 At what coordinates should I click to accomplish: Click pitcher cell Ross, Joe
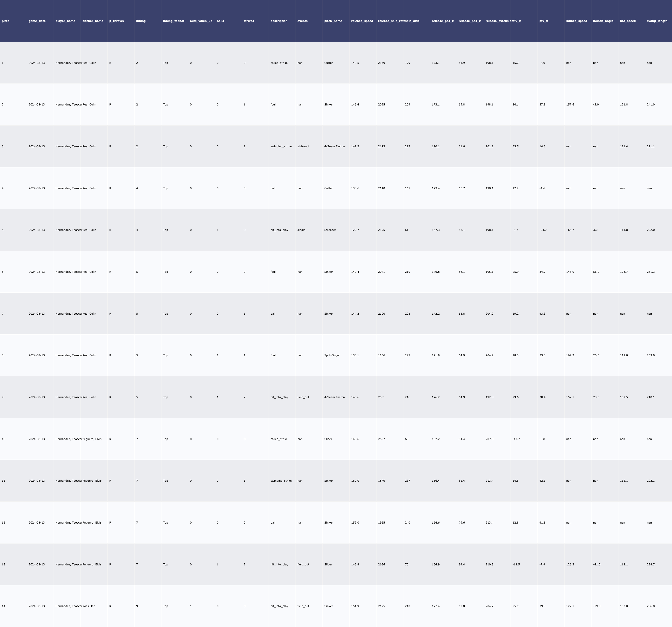[89, 606]
